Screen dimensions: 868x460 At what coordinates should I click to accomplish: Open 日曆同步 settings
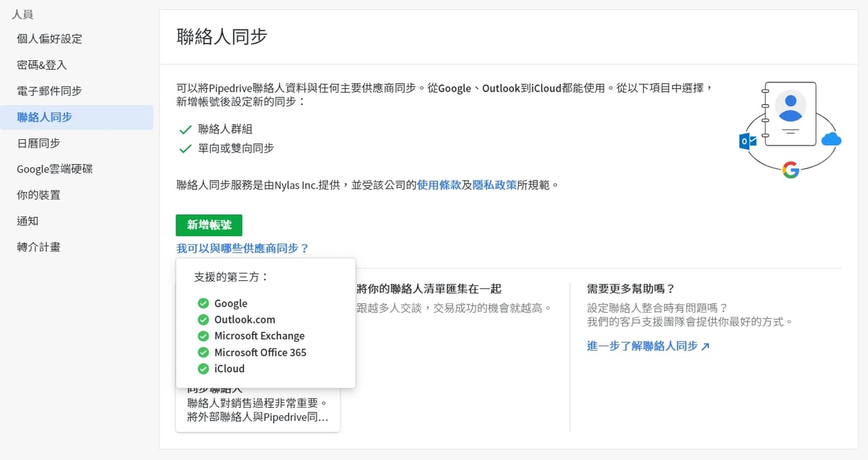39,143
